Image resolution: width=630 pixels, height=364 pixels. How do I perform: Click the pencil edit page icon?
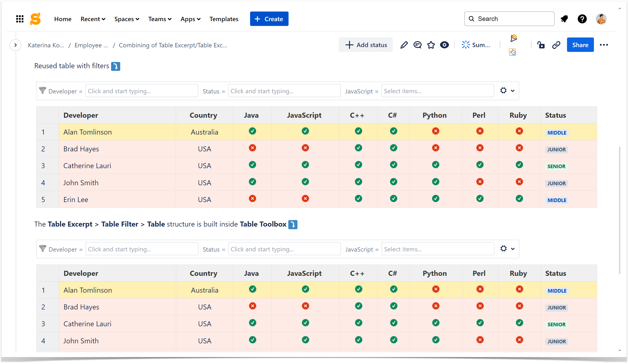tap(404, 45)
